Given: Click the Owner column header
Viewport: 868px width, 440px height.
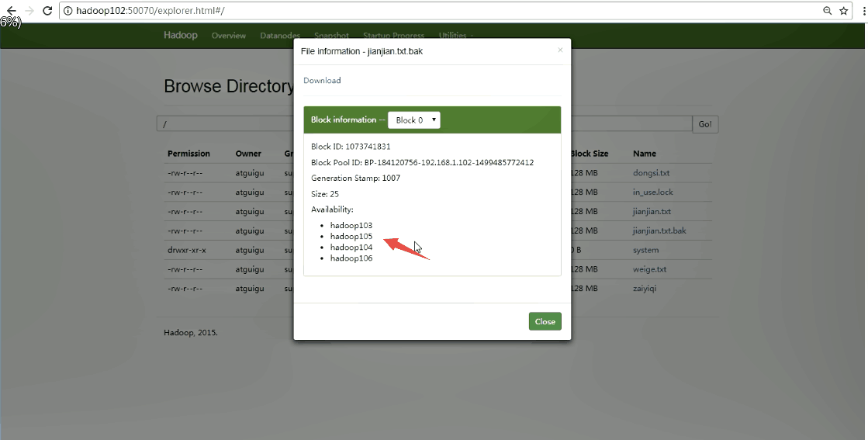Looking at the screenshot, I should [x=248, y=154].
